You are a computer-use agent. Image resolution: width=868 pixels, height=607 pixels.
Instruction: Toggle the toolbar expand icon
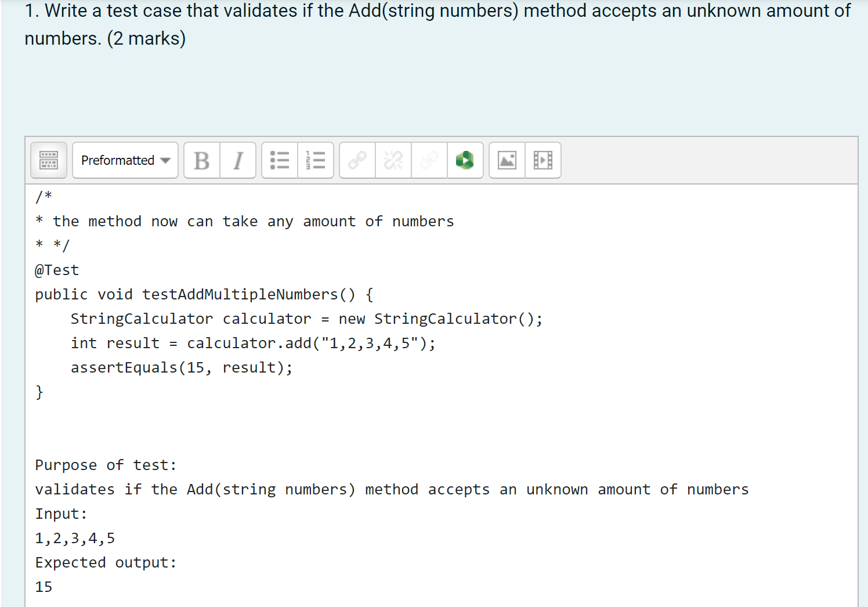tap(49, 160)
